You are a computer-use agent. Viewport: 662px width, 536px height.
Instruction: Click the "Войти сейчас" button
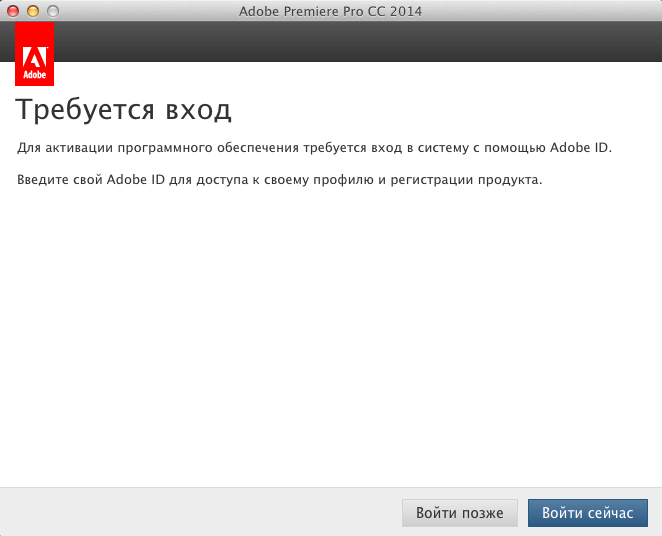click(x=588, y=513)
